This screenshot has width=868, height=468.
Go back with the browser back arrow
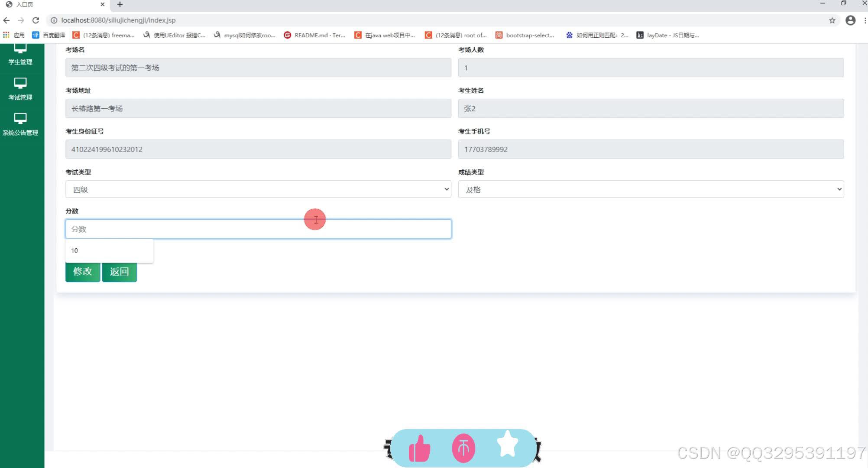pos(6,20)
